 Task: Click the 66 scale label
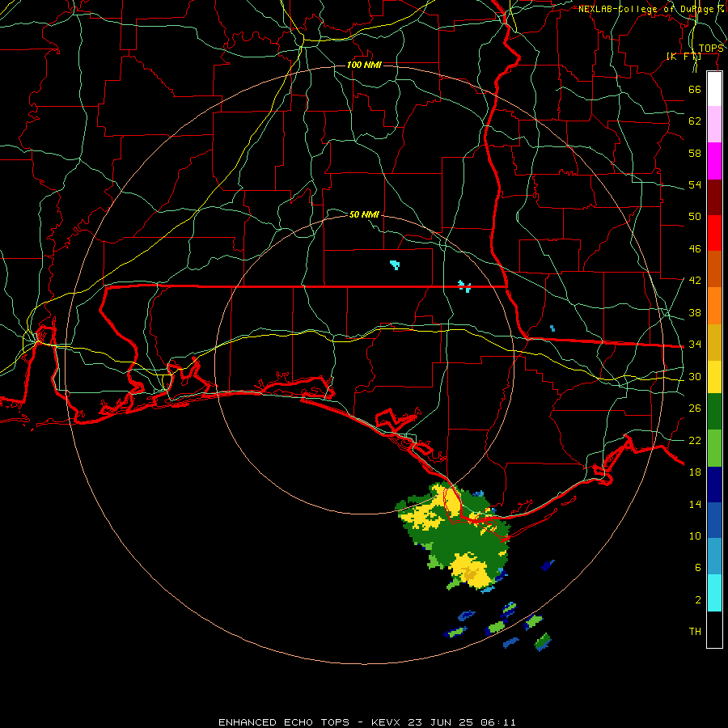coord(695,89)
